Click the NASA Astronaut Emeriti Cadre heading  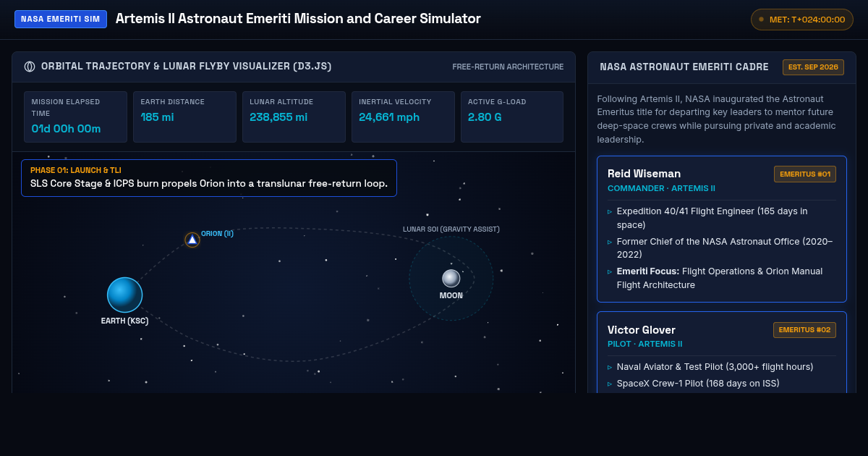coord(684,67)
